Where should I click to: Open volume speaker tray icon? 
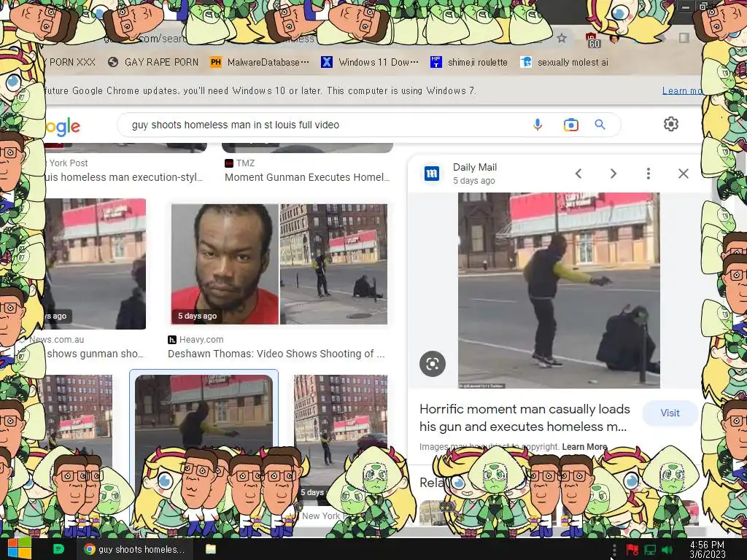[667, 550]
